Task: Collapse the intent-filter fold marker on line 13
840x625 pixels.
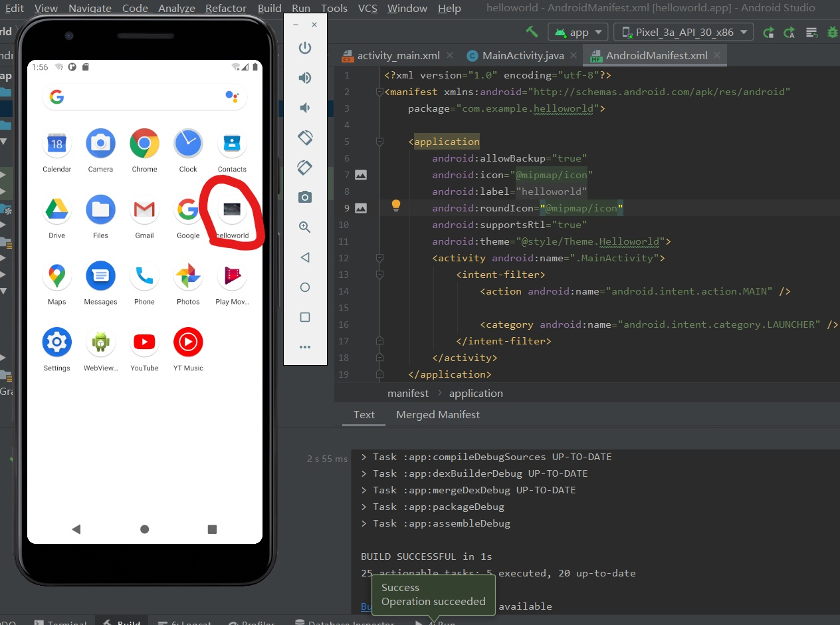Action: [x=379, y=275]
